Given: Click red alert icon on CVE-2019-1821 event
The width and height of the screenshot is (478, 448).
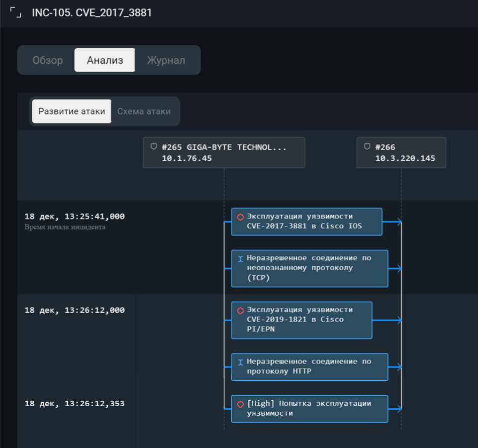Looking at the screenshot, I should tap(240, 311).
